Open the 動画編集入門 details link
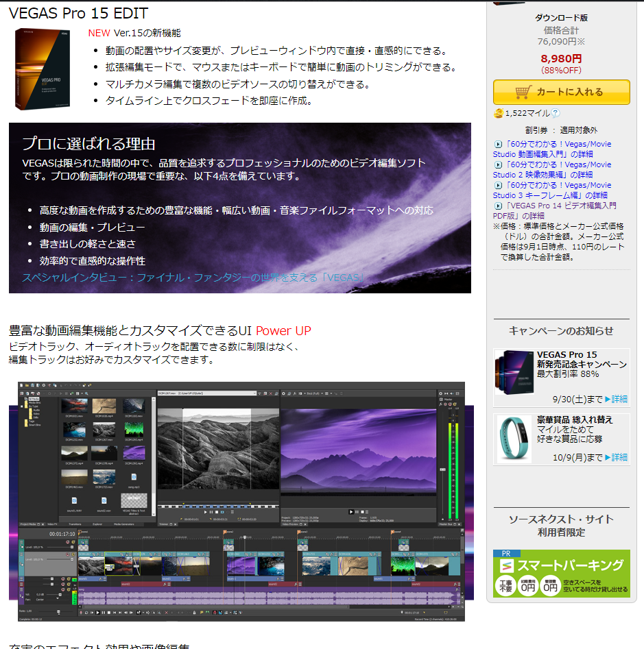Viewport: 644px width, 649px height. (552, 149)
